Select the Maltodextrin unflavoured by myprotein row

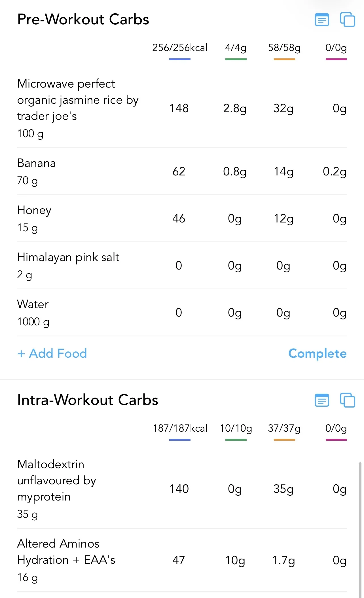(x=182, y=489)
